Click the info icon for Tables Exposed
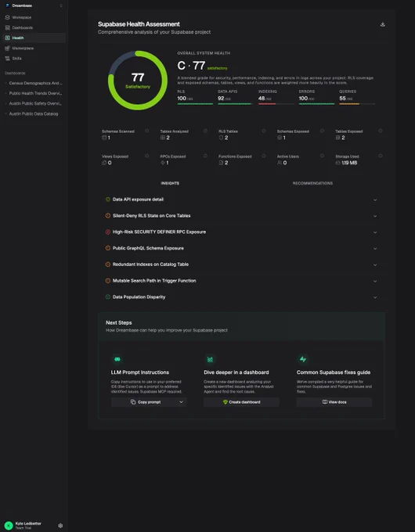The height and width of the screenshot is (532, 415). tap(381, 131)
